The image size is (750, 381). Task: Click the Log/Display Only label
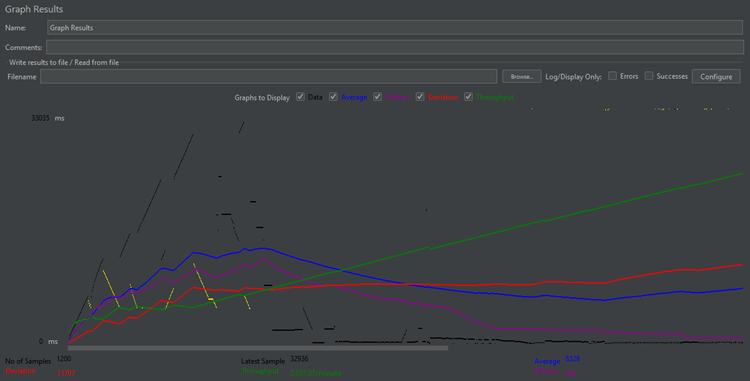[574, 76]
